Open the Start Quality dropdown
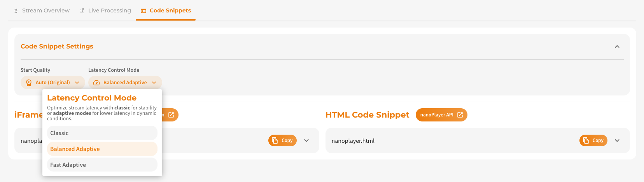Screen dimensions: 644x182 pyautogui.click(x=53, y=83)
